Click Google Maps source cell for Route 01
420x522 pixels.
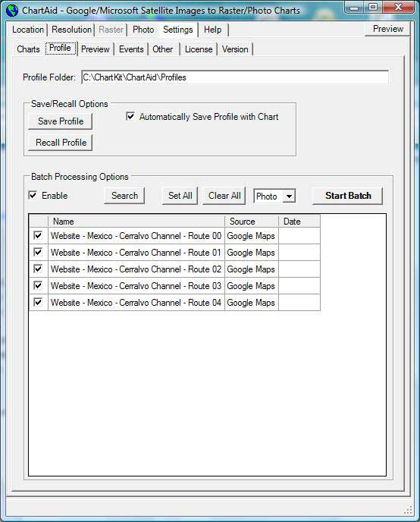click(252, 253)
